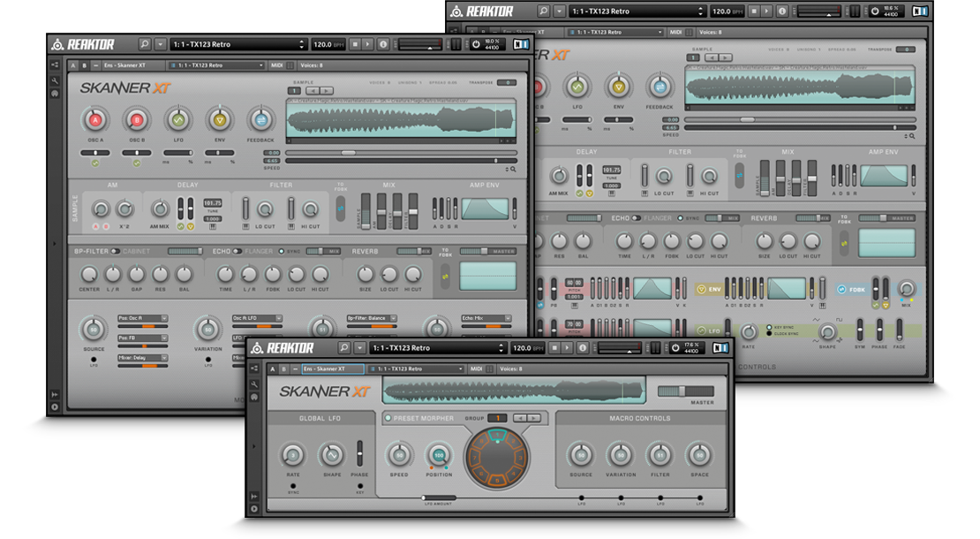Screen dimensions: 980x539
Task: Click the Amp Env display in left window
Action: pos(485,209)
